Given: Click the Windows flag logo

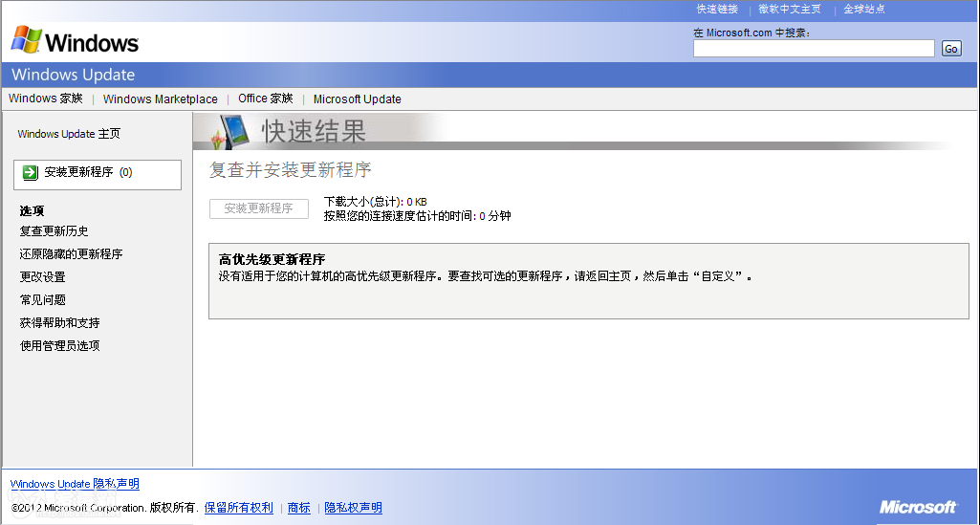Looking at the screenshot, I should 26,39.
